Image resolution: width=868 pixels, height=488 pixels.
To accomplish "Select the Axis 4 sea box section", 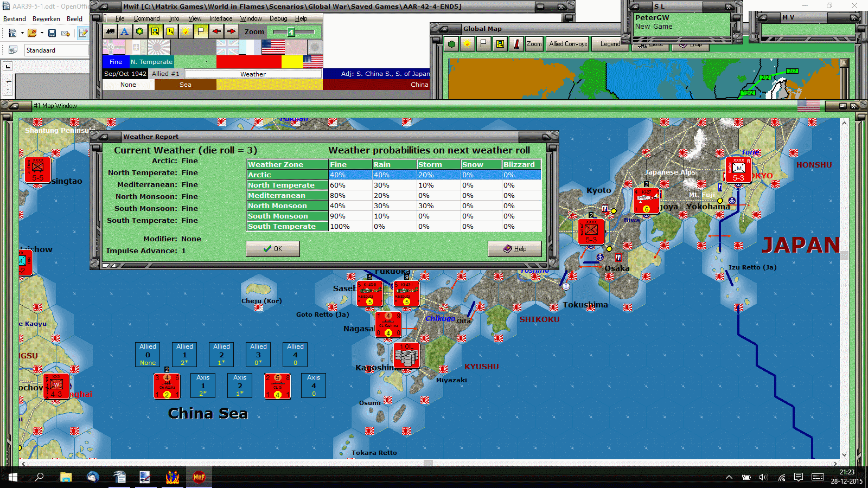I will coord(314,386).
